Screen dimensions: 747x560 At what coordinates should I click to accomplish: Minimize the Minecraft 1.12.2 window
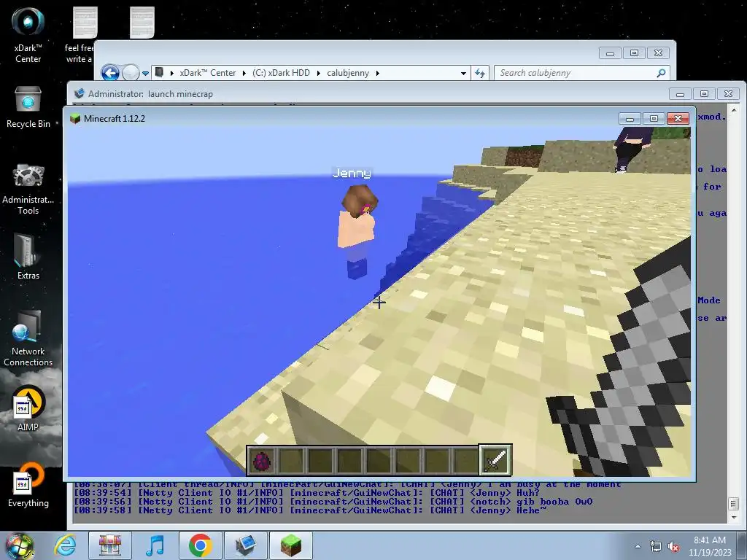click(x=630, y=119)
